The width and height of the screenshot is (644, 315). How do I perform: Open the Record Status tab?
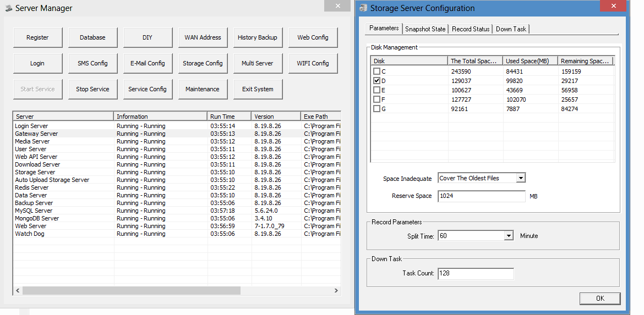click(x=471, y=29)
